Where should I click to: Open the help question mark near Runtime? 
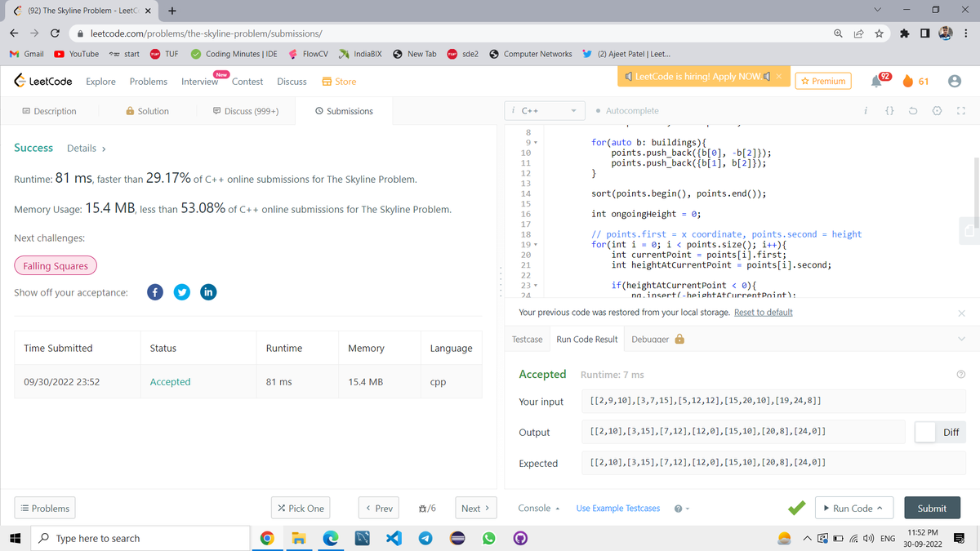click(960, 375)
